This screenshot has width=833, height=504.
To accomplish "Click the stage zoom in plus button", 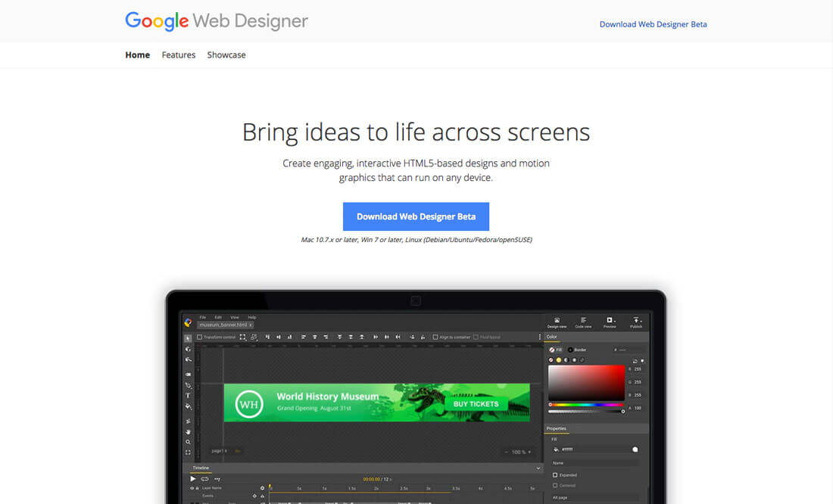I will pos(529,452).
